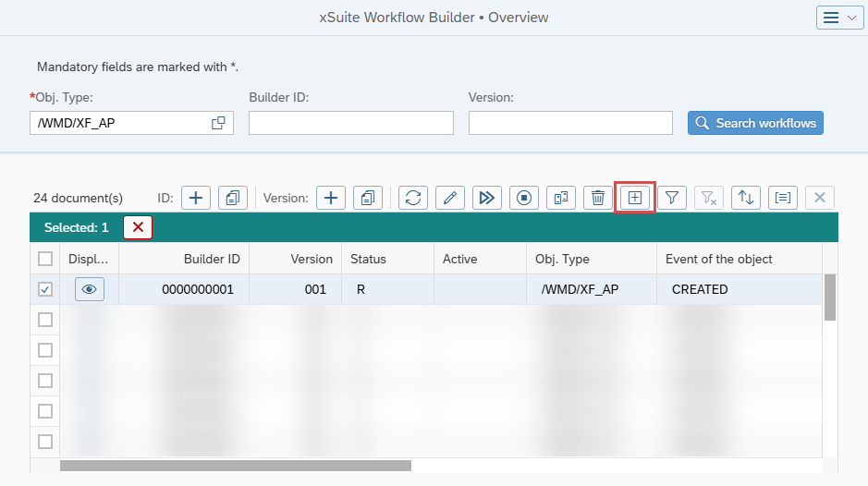Click the Selected: 1 label

pyautogui.click(x=77, y=227)
